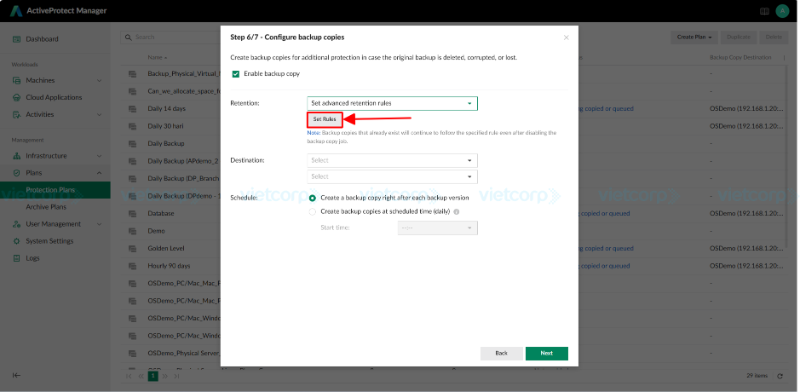Open the second Destination Select dropdown

pos(392,177)
